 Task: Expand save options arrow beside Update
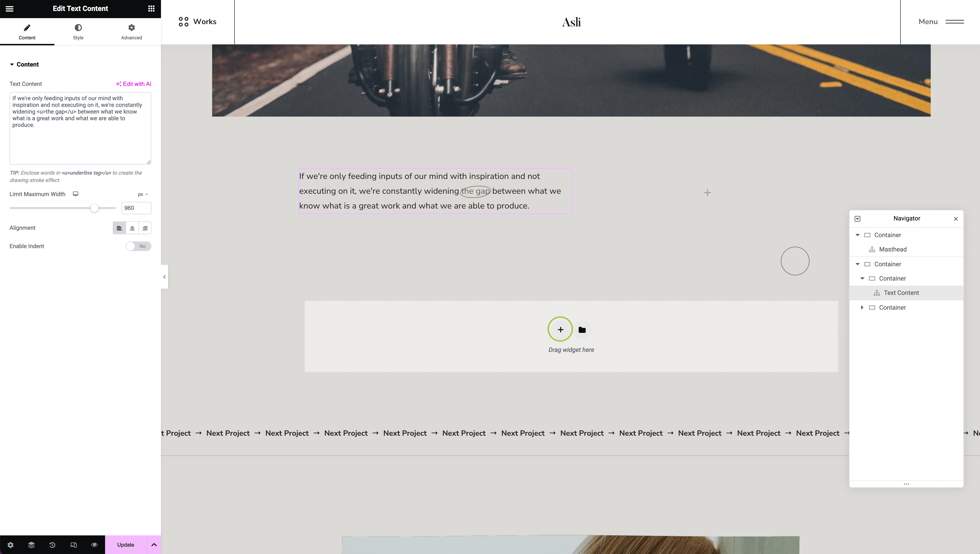click(x=154, y=545)
